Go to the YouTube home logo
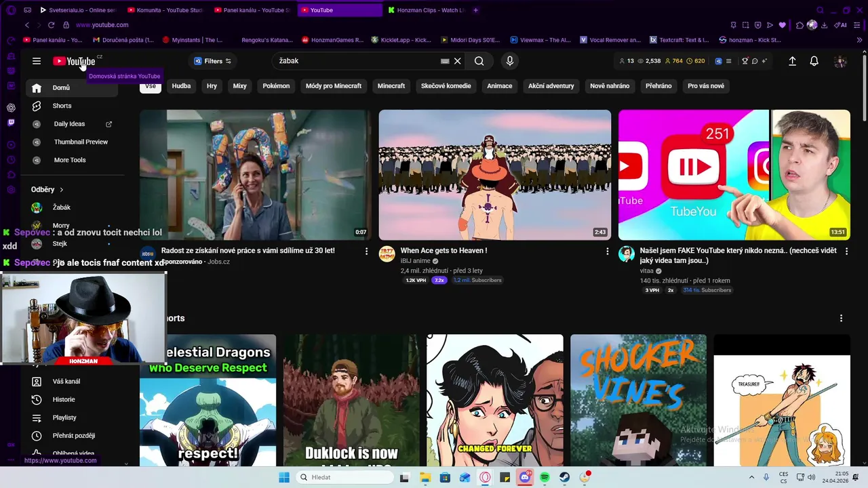868x488 pixels. point(74,61)
